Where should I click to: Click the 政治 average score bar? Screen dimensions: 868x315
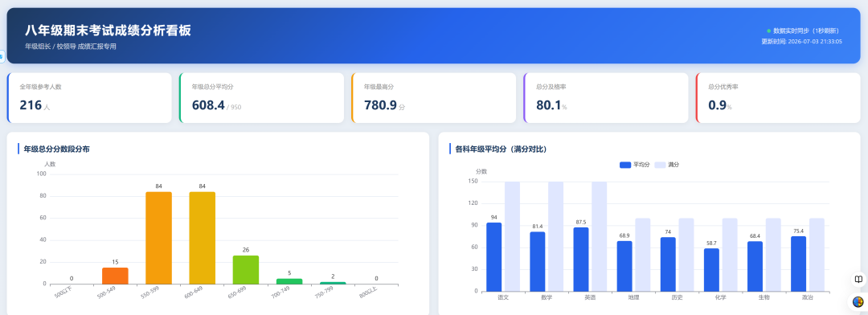coord(798,264)
